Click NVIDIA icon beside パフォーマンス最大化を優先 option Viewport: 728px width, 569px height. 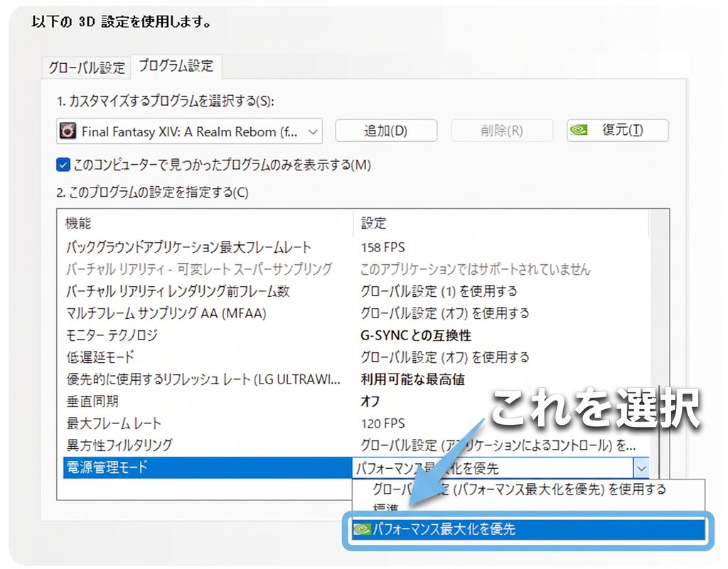362,529
